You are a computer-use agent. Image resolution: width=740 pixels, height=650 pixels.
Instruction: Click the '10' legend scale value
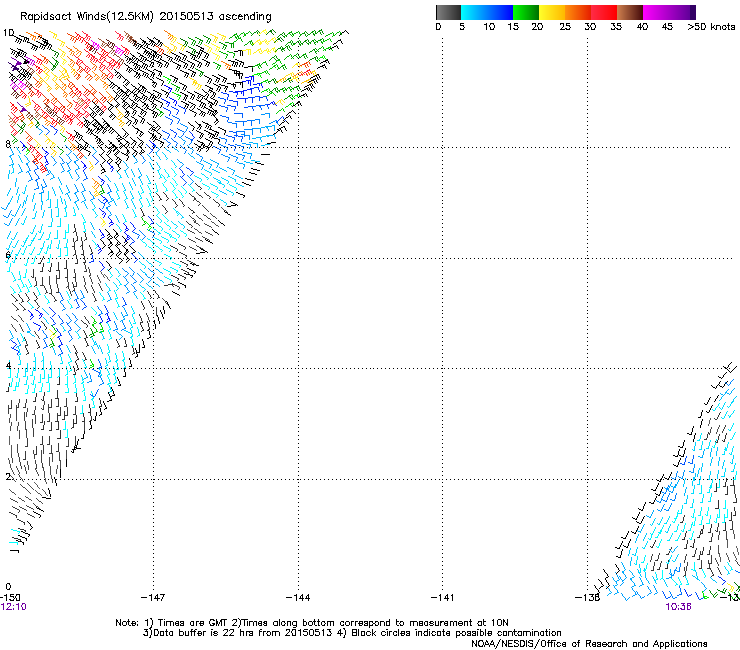(x=489, y=27)
